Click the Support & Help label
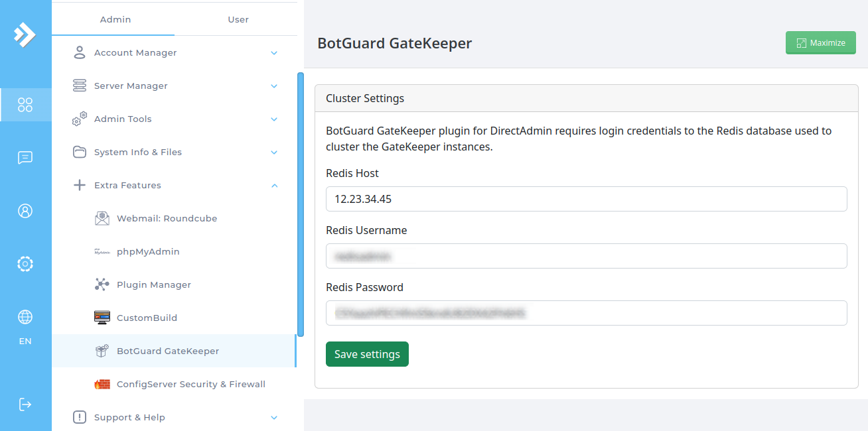The height and width of the screenshot is (431, 868). point(129,417)
